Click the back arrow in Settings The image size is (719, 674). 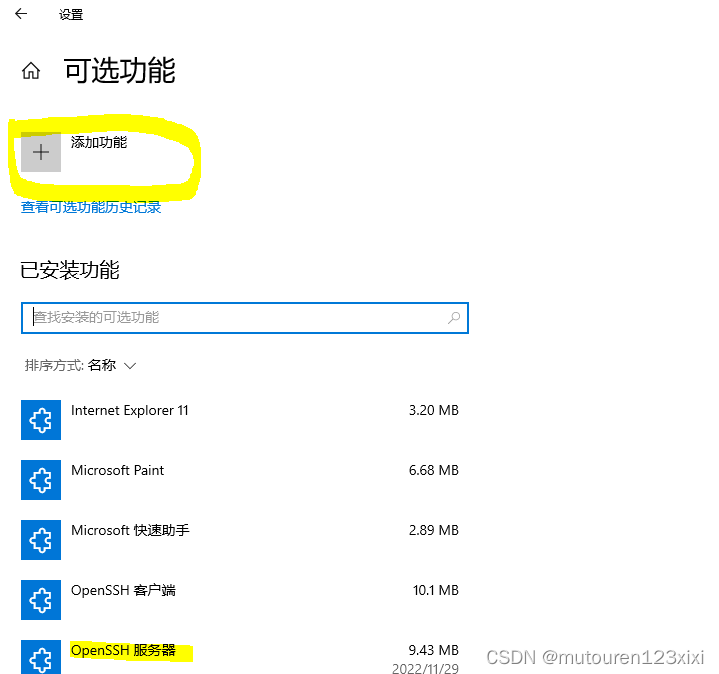[x=21, y=14]
